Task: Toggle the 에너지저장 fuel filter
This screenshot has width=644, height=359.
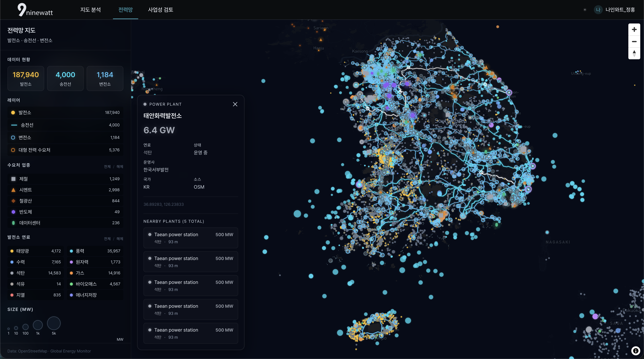Action: [x=95, y=295]
